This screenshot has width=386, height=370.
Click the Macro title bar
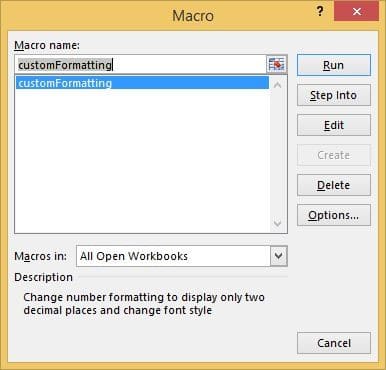(x=193, y=15)
